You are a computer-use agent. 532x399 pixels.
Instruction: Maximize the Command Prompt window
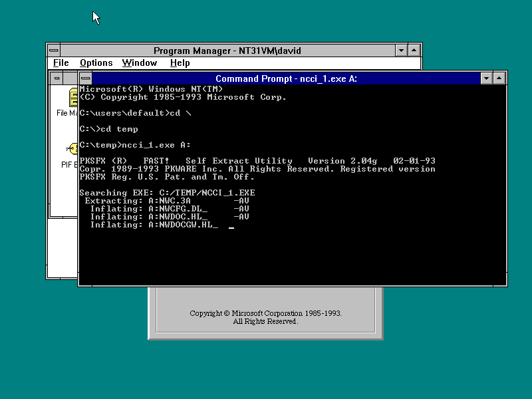tap(499, 78)
